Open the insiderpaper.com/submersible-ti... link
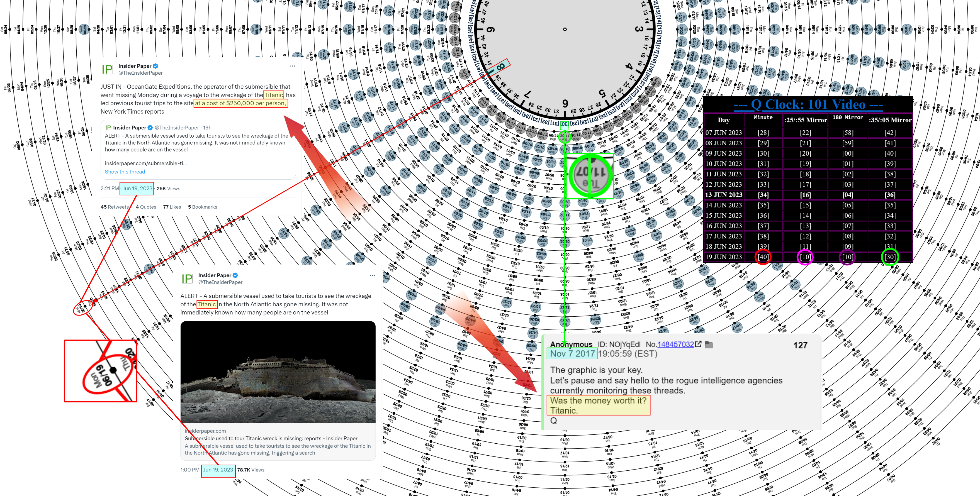 (x=146, y=163)
